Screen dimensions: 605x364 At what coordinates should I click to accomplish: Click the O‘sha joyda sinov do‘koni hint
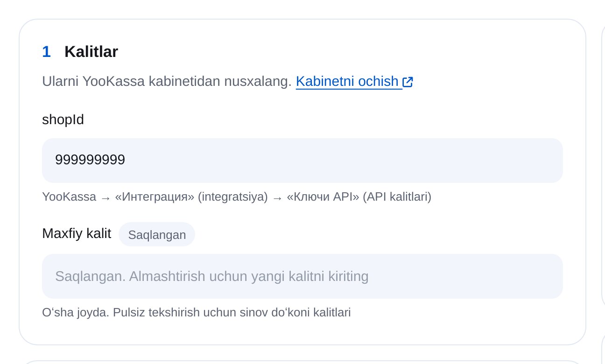coord(197,312)
